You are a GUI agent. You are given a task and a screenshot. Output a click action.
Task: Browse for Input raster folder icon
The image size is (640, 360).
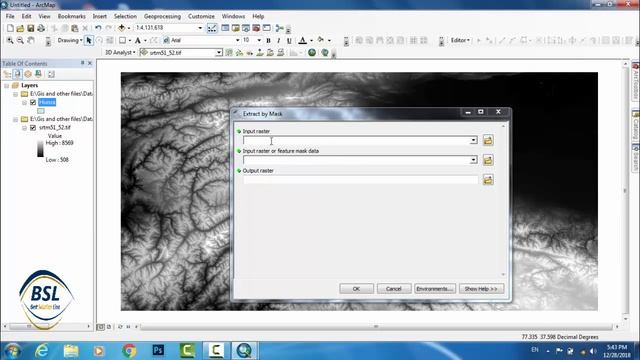(x=488, y=140)
